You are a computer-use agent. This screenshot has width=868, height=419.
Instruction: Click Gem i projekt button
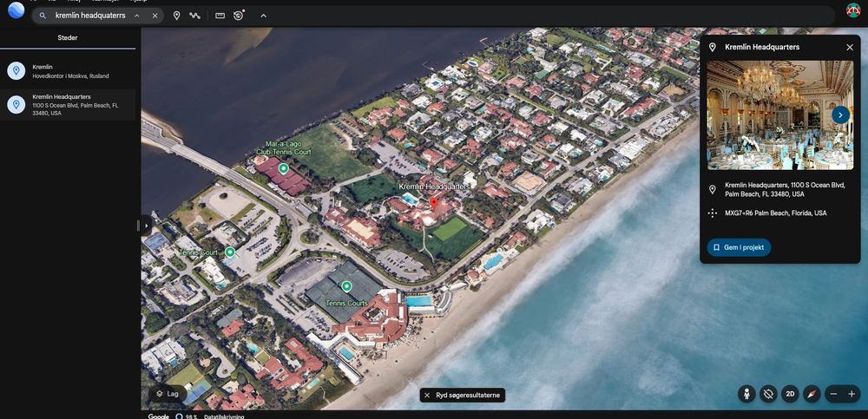click(x=739, y=247)
